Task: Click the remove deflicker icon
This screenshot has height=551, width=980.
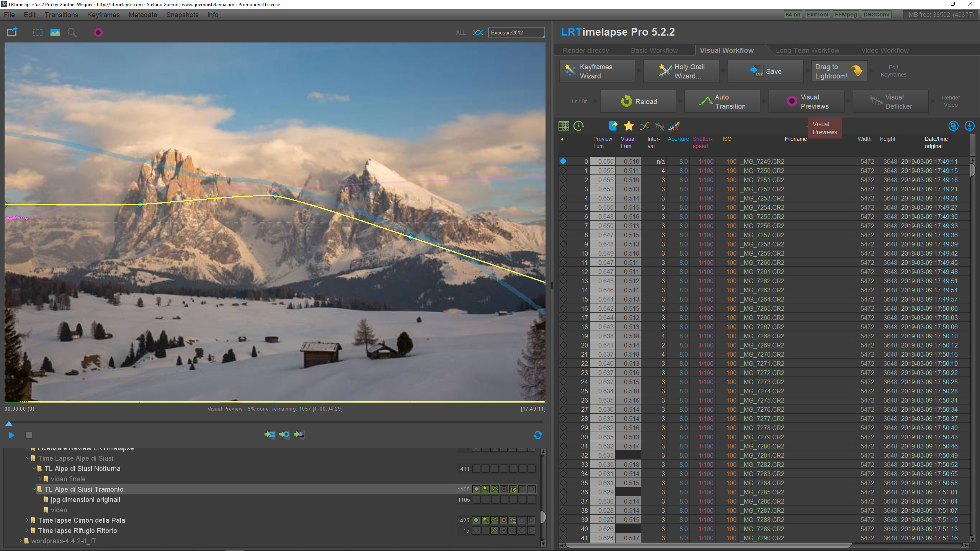Action: pyautogui.click(x=675, y=126)
